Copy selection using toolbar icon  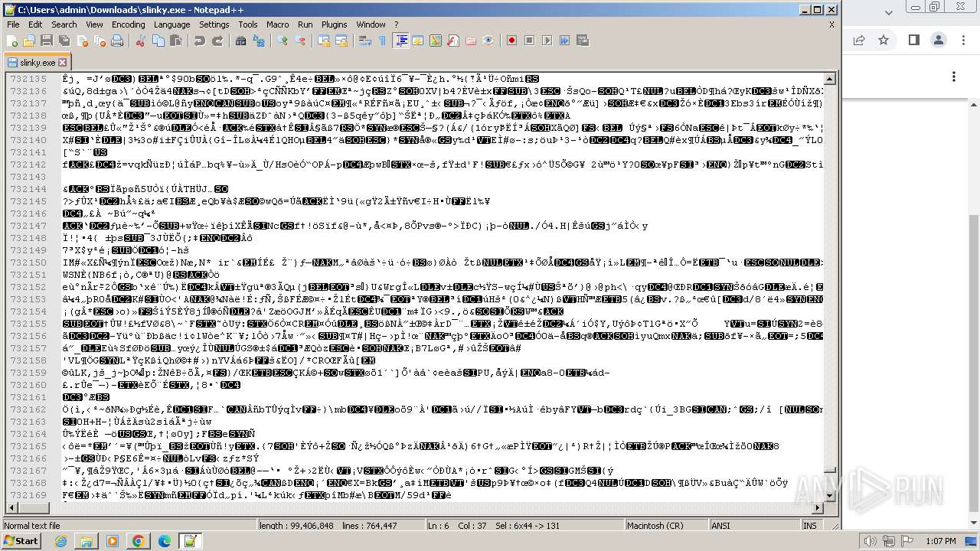[158, 41]
